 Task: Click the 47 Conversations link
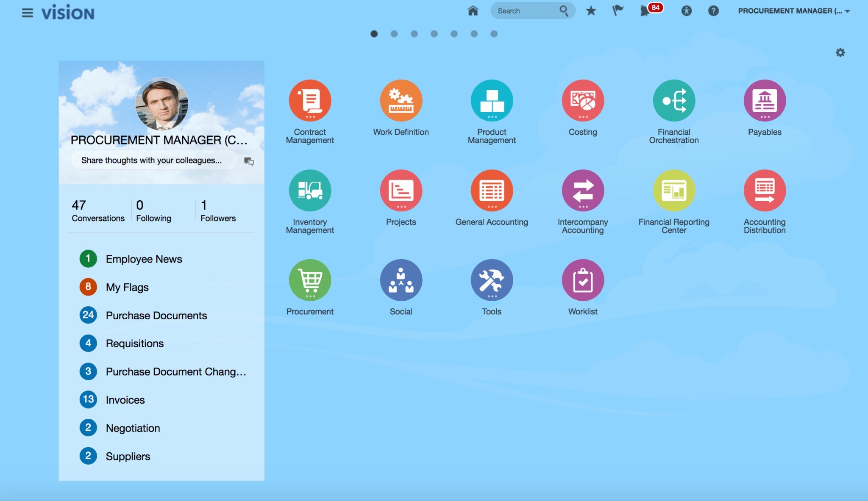coord(98,211)
